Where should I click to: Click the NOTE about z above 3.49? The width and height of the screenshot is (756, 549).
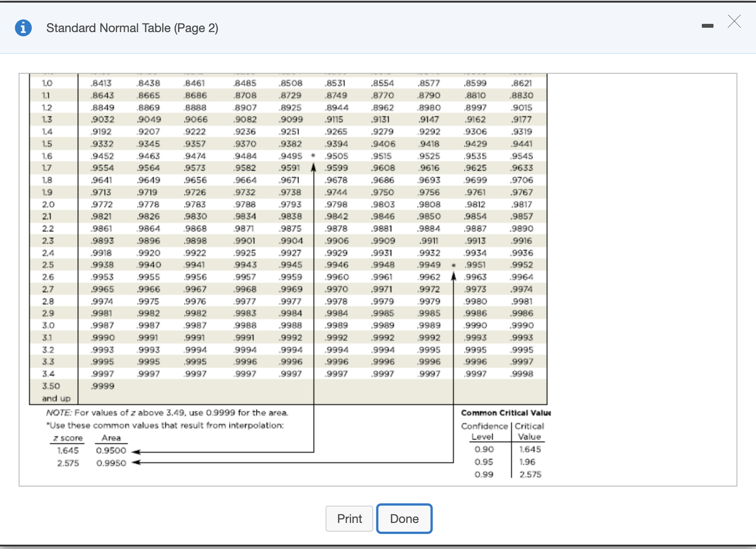pos(167,413)
